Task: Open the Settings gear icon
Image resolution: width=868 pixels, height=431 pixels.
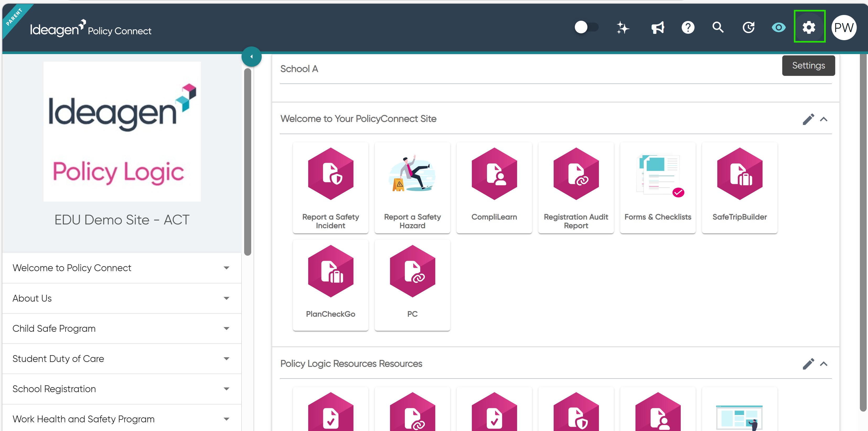Action: pyautogui.click(x=809, y=27)
